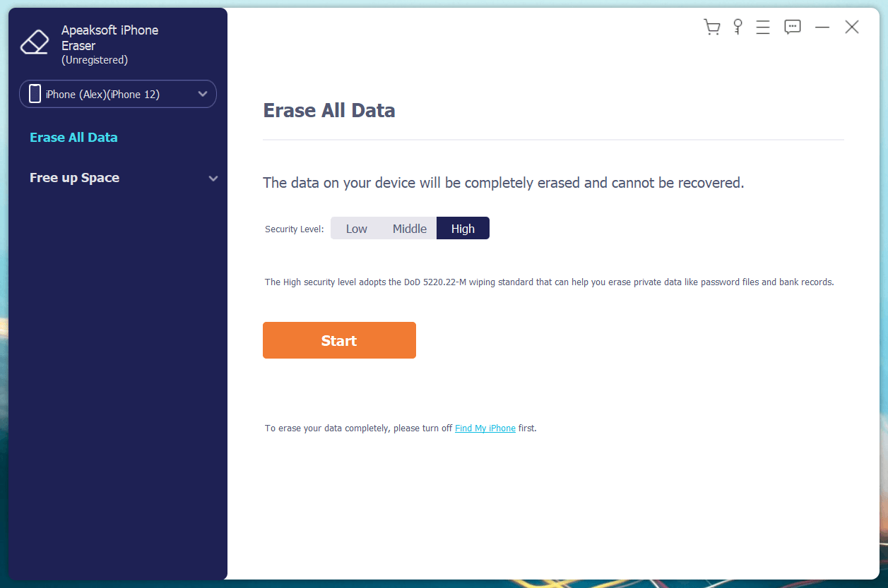888x588 pixels.
Task: Minimize the iPhone Eraser window
Action: 822,28
